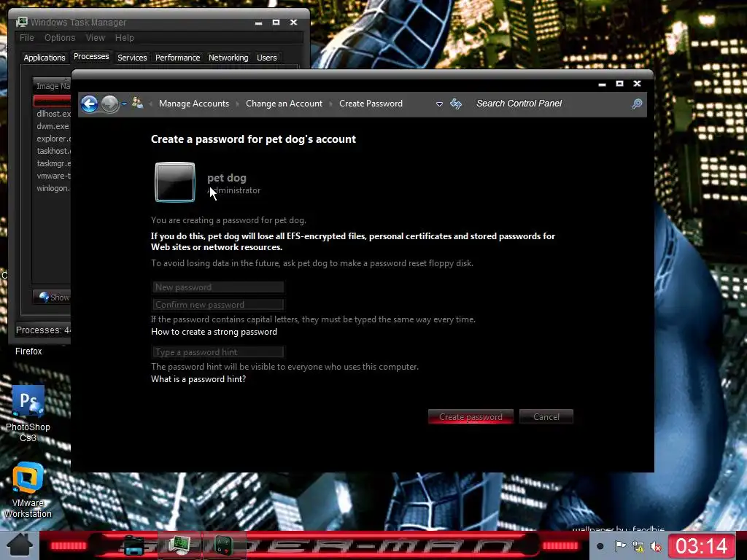
Task: Select winlogon process row
Action: (x=53, y=188)
